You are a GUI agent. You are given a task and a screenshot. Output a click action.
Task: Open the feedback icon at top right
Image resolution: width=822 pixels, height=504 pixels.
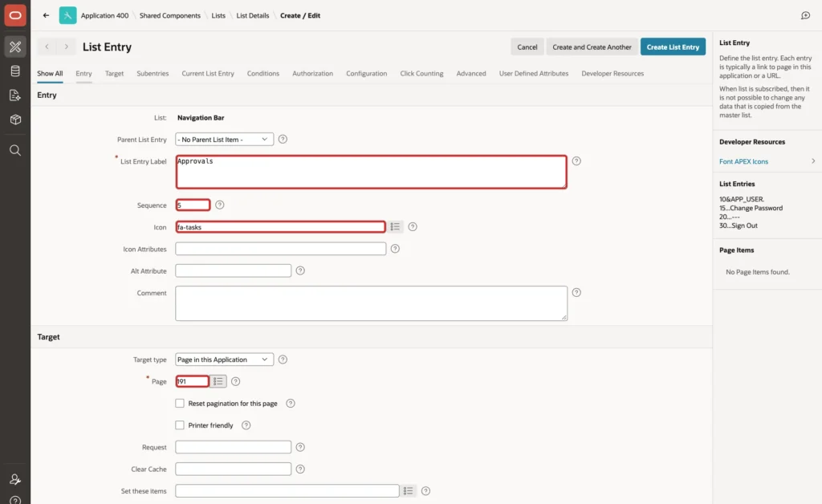coord(806,15)
